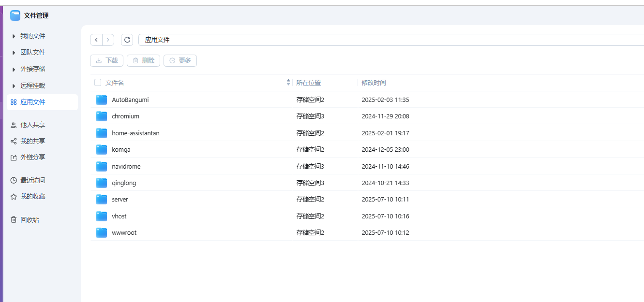Check the select-all checkbox beside 文件名
The width and height of the screenshot is (644, 302).
click(x=98, y=83)
